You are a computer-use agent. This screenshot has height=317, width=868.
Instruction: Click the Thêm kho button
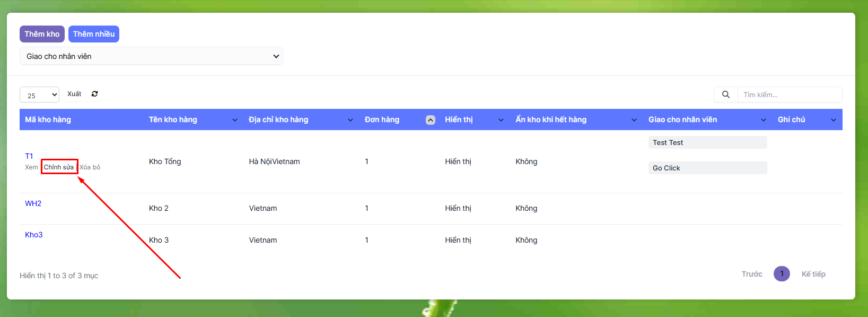42,34
